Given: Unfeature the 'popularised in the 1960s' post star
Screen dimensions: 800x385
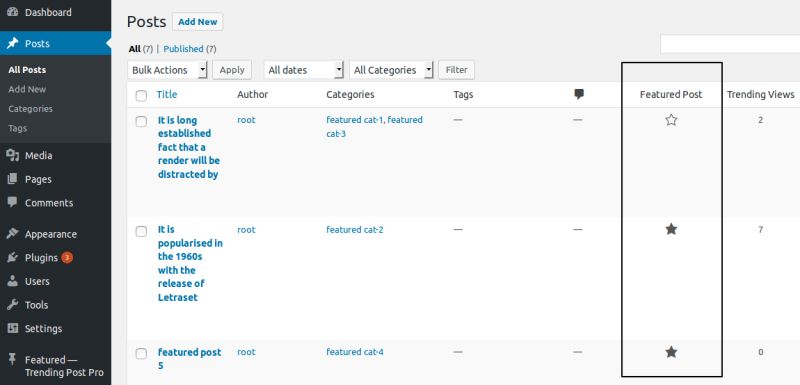Looking at the screenshot, I should 671,229.
